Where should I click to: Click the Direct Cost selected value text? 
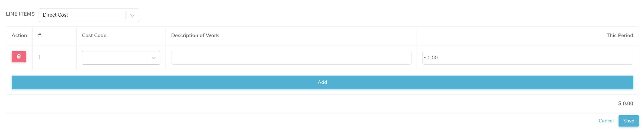[x=55, y=15]
